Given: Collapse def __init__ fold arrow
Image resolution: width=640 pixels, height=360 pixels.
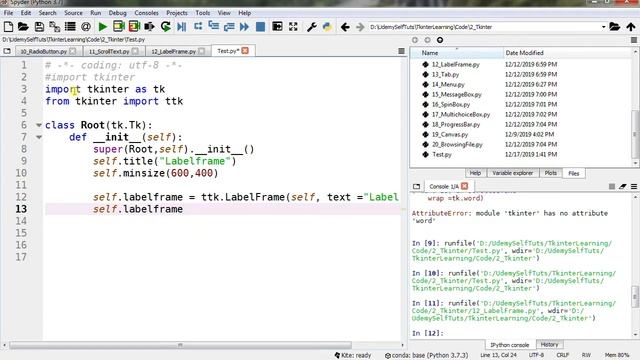Looking at the screenshot, I should coord(39,137).
